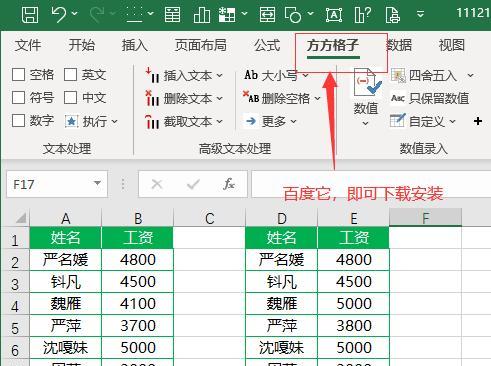This screenshot has height=366, width=491.
Task: Expand the 执行 dropdown arrow
Action: click(x=115, y=122)
